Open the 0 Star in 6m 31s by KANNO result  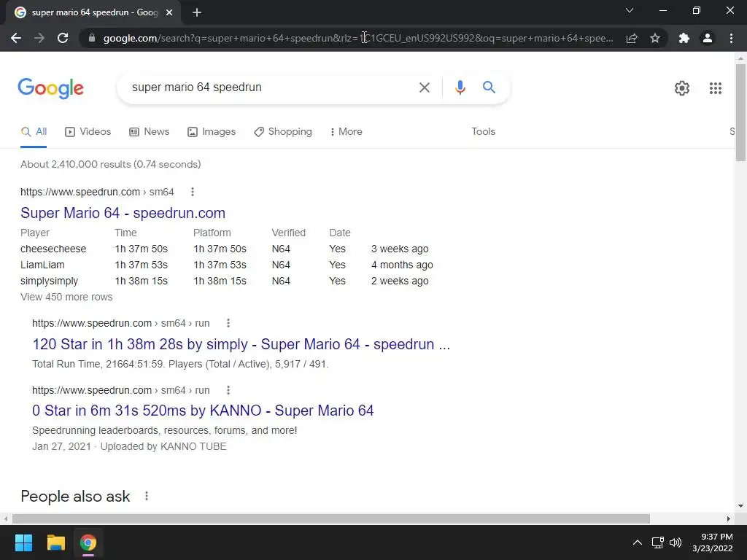pyautogui.click(x=203, y=411)
